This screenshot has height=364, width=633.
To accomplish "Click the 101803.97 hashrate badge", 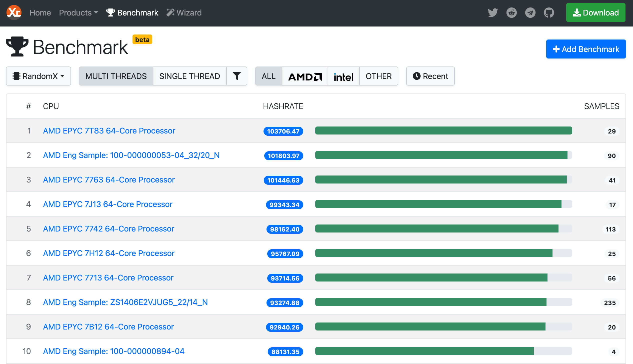I will (284, 156).
